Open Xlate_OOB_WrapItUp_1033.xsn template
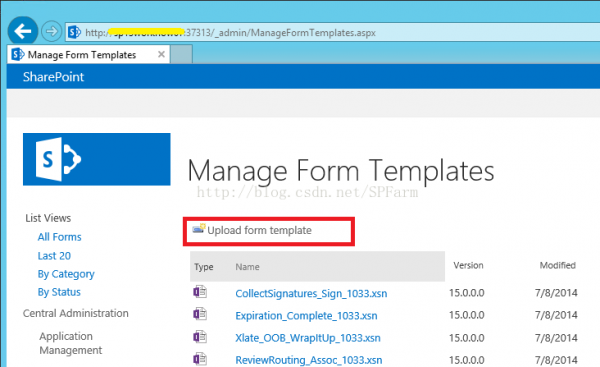The width and height of the screenshot is (600, 367). (308, 338)
